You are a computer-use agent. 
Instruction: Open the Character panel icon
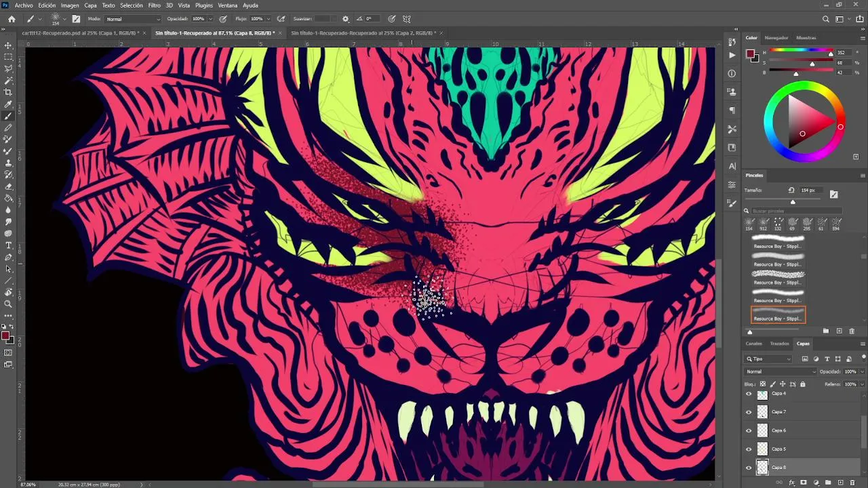[x=732, y=166]
